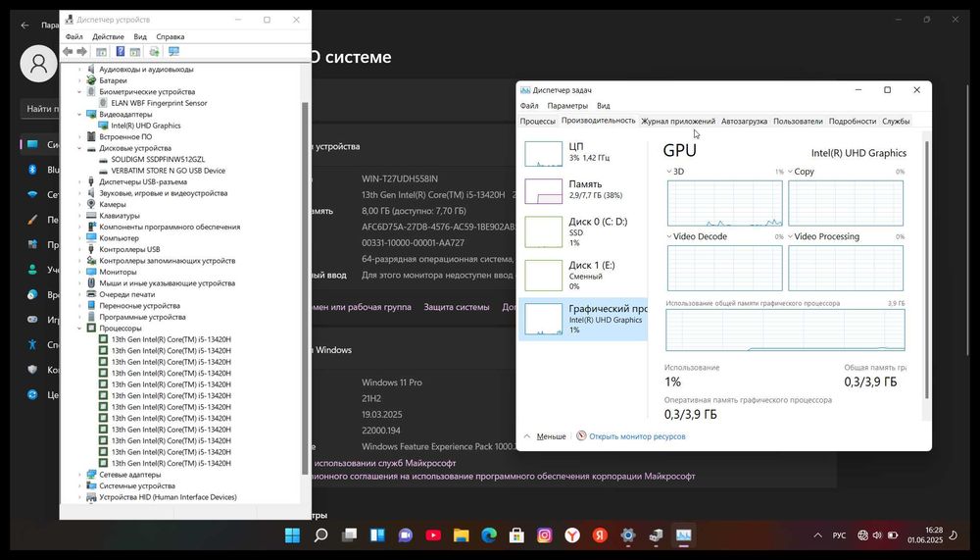Viewport: 980px width, 560px height.
Task: Click the Device Manager back arrow icon
Action: pyautogui.click(x=68, y=51)
